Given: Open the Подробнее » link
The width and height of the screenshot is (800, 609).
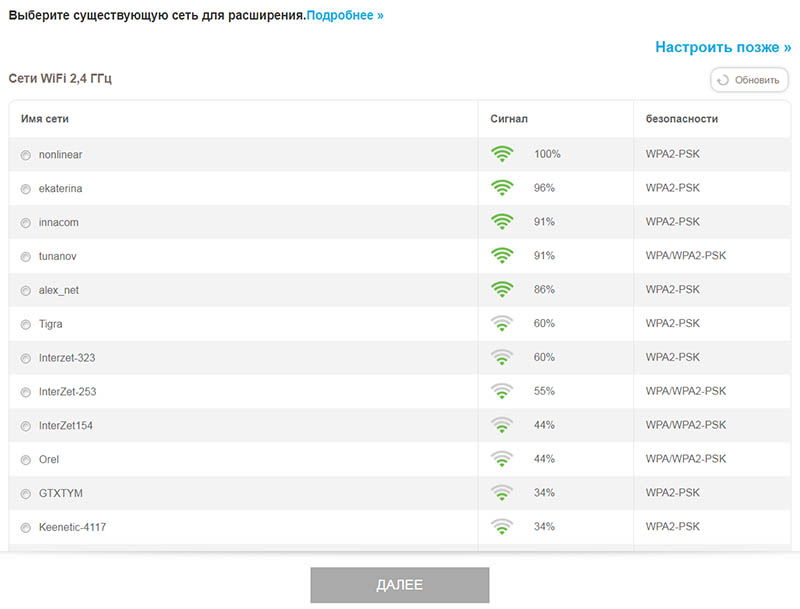Looking at the screenshot, I should [x=345, y=15].
